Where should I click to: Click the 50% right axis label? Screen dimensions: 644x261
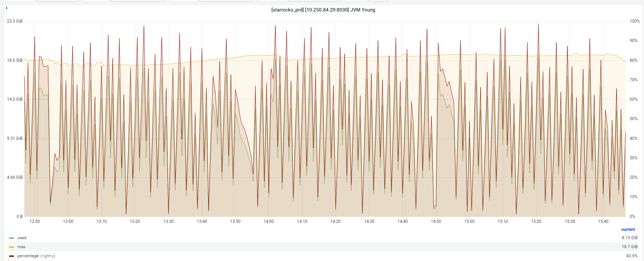(x=634, y=119)
